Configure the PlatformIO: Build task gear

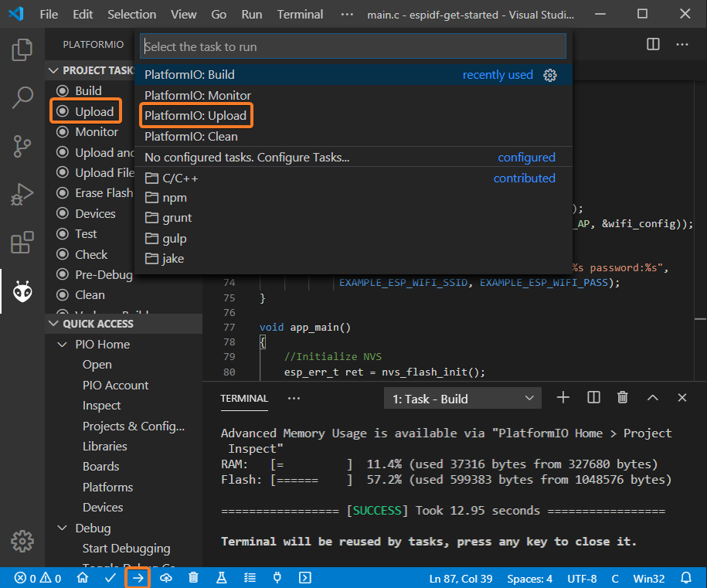pyautogui.click(x=550, y=75)
